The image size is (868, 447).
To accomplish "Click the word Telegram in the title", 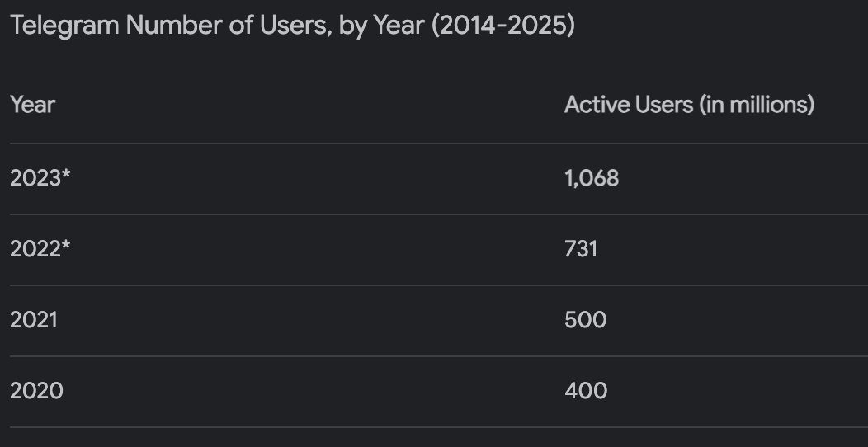I will (x=65, y=26).
